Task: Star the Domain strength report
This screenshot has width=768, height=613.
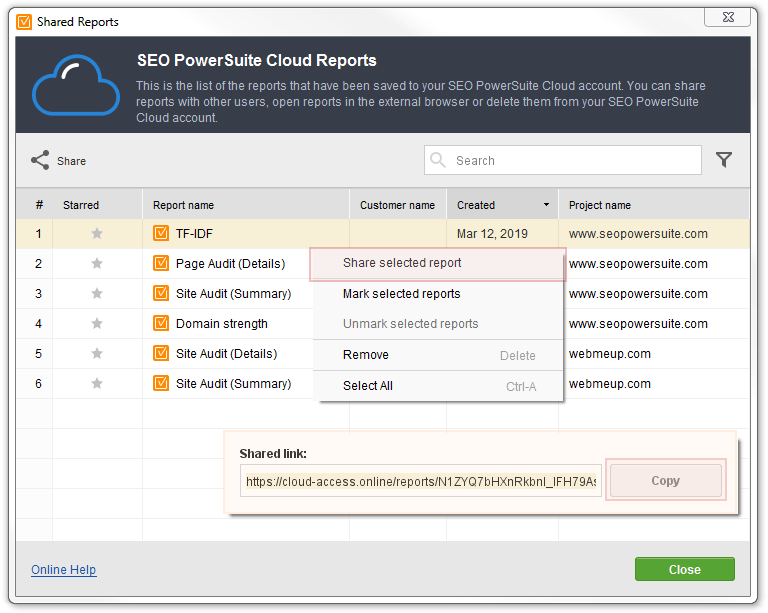Action: tap(97, 323)
